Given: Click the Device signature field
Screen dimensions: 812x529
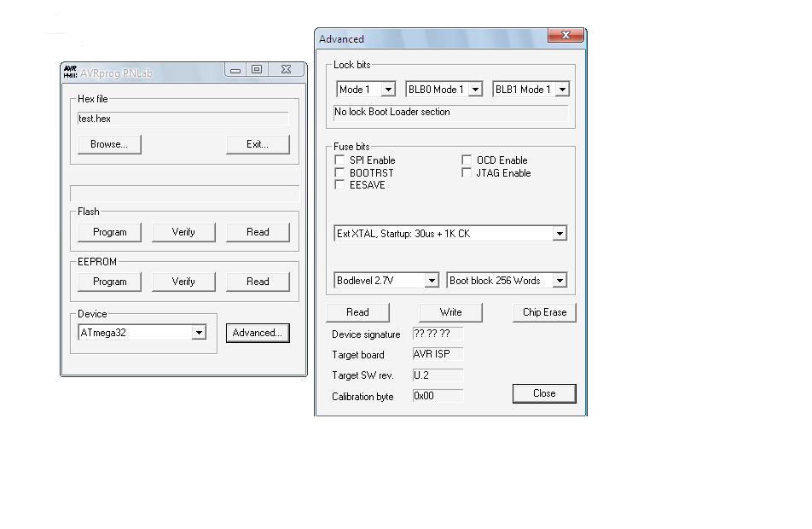Looking at the screenshot, I should tap(438, 334).
